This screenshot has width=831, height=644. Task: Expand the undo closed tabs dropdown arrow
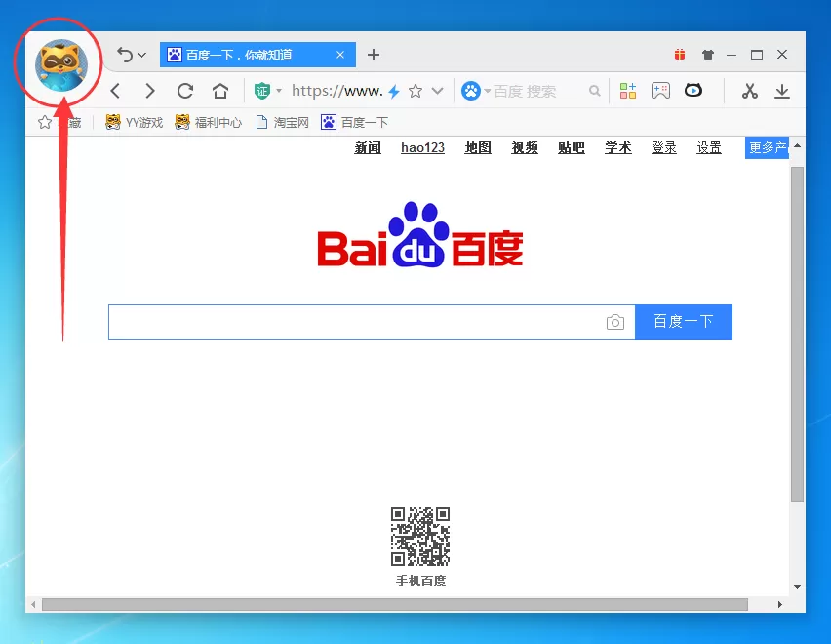[x=141, y=55]
